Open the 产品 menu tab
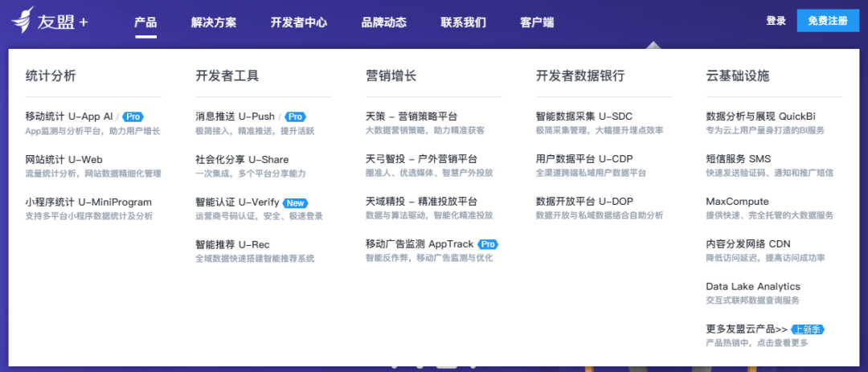The image size is (868, 372). coord(145,22)
